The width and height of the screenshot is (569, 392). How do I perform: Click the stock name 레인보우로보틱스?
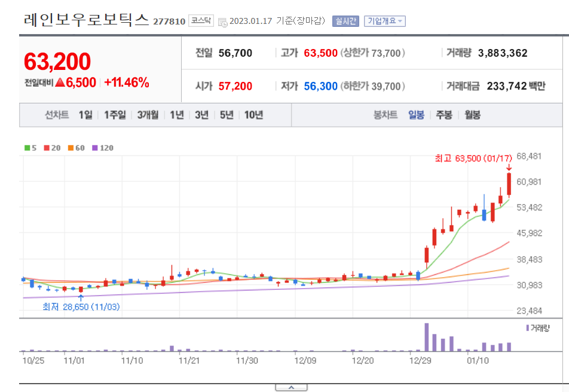tap(86, 20)
